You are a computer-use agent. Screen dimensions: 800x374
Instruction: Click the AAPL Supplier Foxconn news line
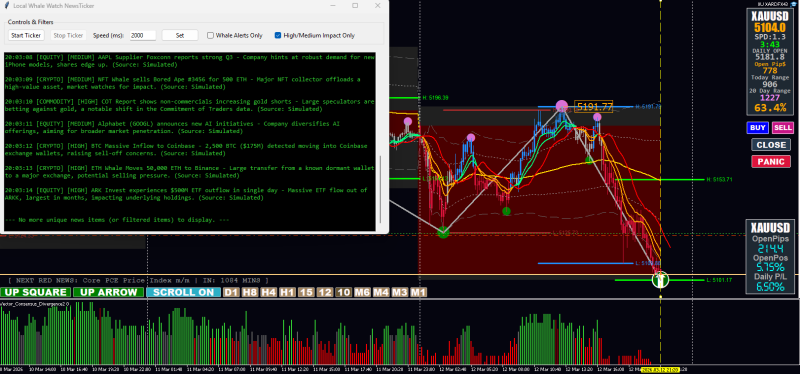point(190,61)
